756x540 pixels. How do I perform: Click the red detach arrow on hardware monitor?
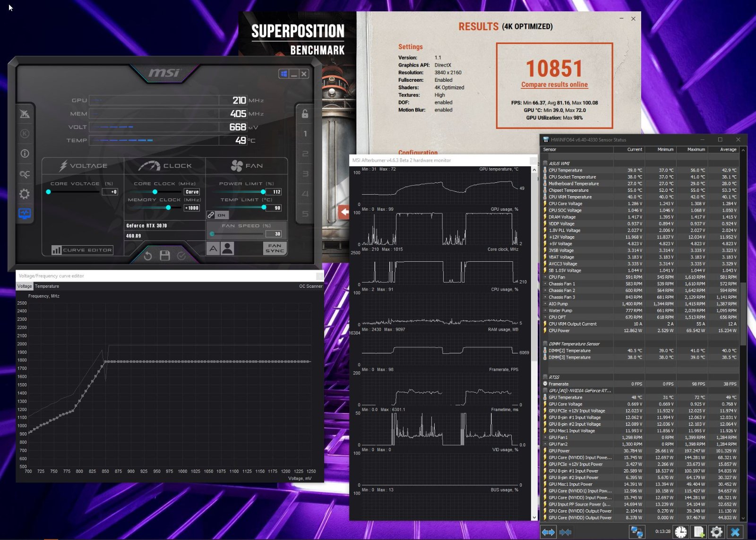tap(344, 212)
